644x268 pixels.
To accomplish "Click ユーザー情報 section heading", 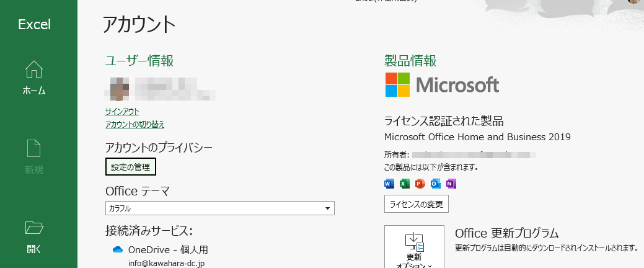I will pos(139,61).
